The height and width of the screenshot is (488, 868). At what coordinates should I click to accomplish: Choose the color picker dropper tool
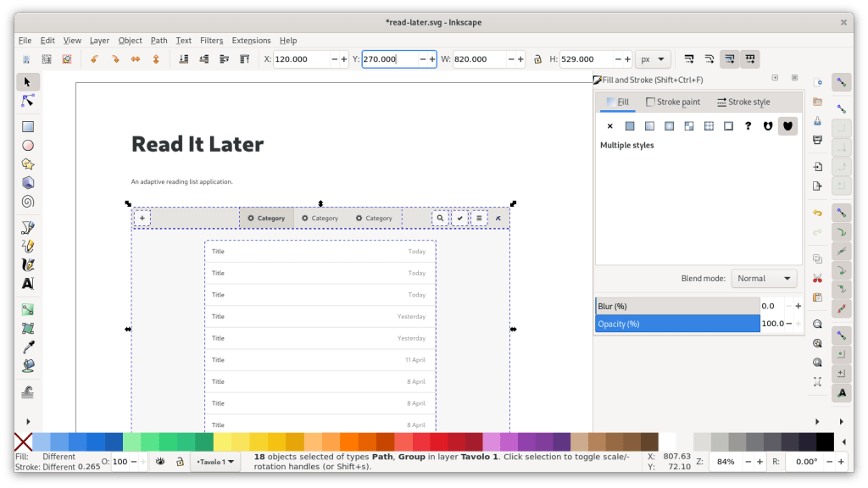point(27,347)
